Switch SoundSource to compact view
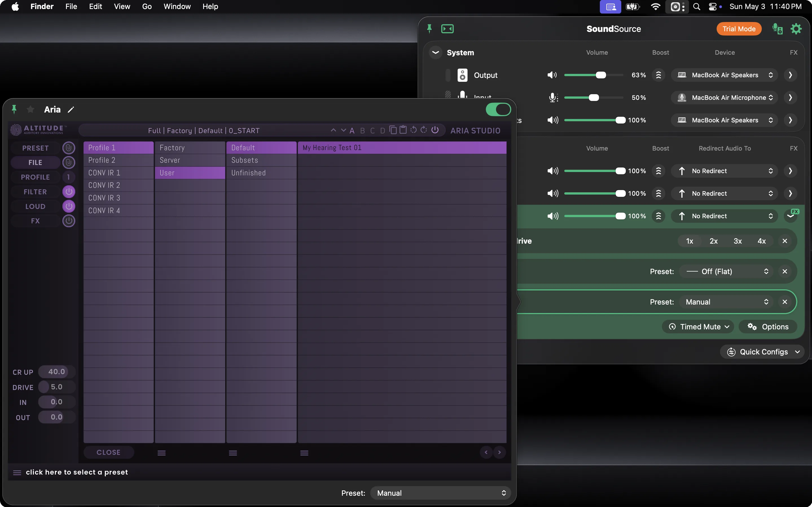The height and width of the screenshot is (507, 812). click(x=447, y=29)
